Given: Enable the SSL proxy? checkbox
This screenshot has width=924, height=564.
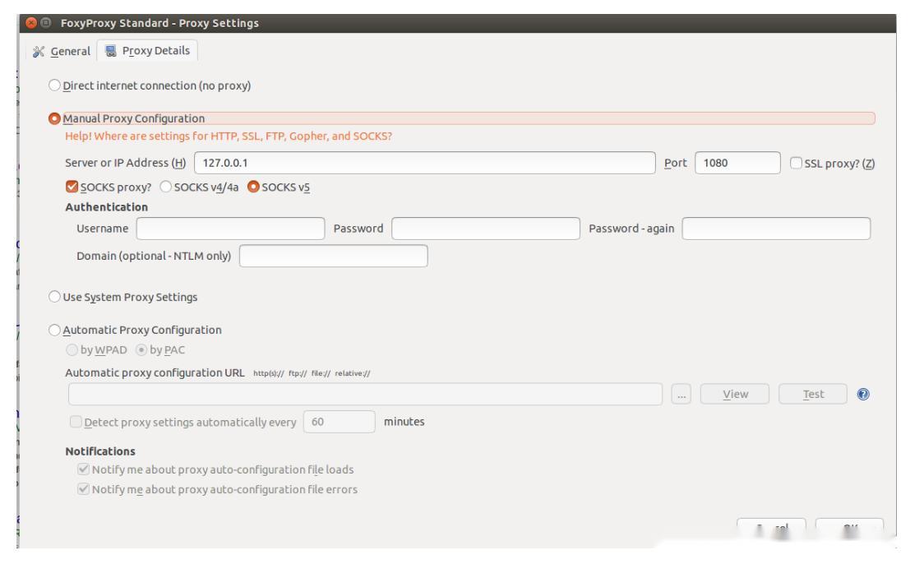Looking at the screenshot, I should point(796,163).
